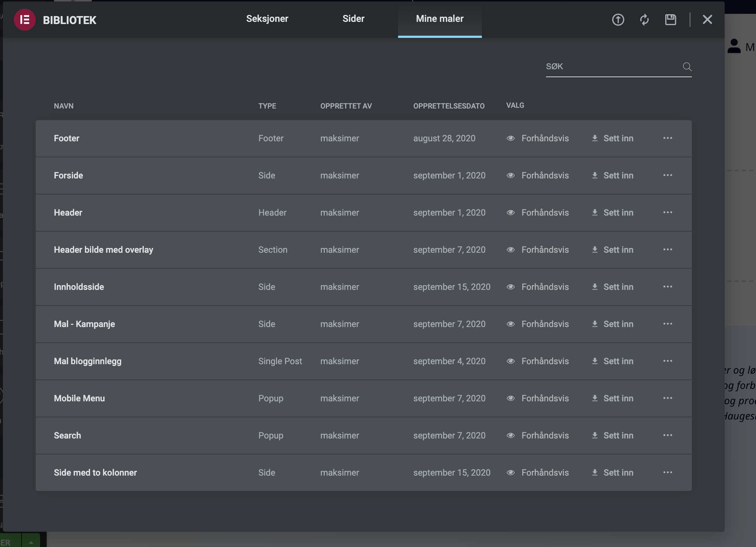Preview the Mal - Kampanje template
The width and height of the screenshot is (756, 547).
538,324
